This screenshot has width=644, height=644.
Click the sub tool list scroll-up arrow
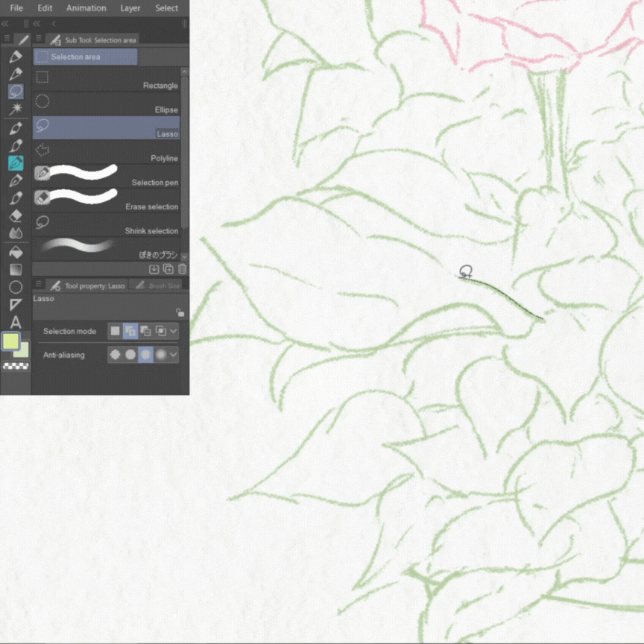point(184,72)
